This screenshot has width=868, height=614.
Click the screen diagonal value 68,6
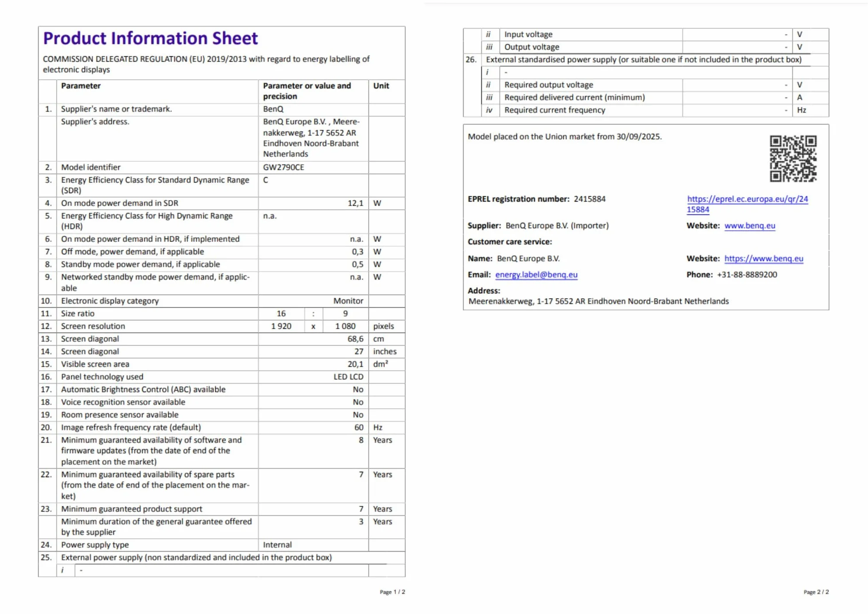click(x=355, y=339)
